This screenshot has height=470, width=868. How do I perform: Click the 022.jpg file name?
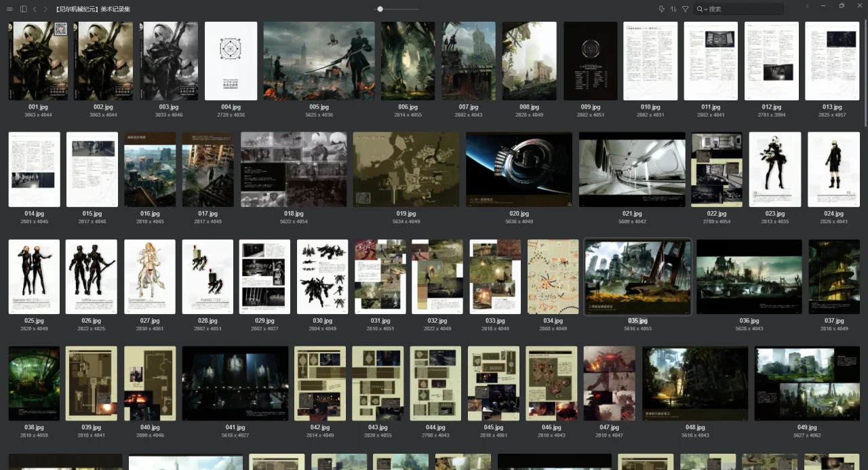(x=717, y=214)
